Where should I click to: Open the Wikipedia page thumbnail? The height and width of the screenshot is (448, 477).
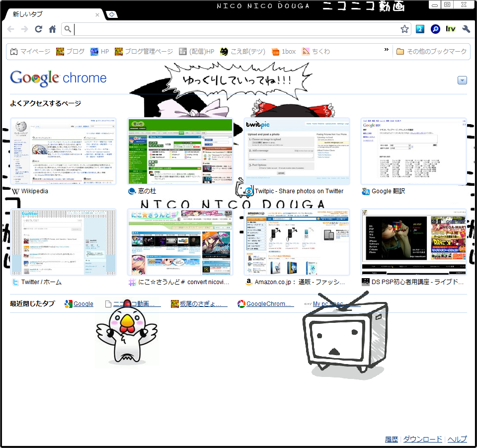coord(63,151)
